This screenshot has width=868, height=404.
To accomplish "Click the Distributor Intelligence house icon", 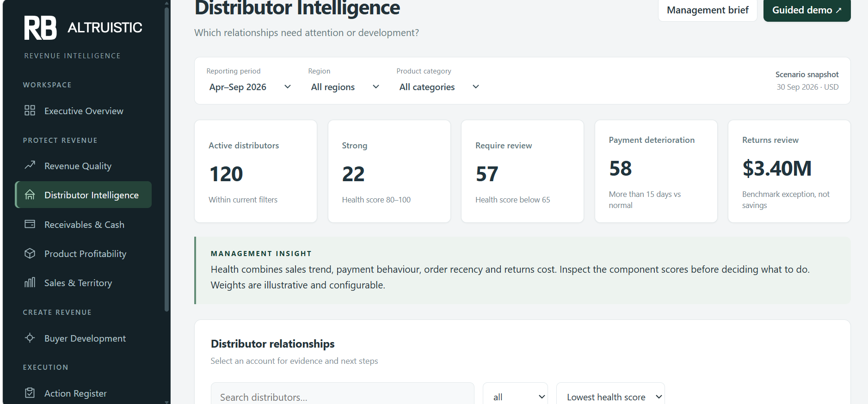I will pyautogui.click(x=30, y=195).
